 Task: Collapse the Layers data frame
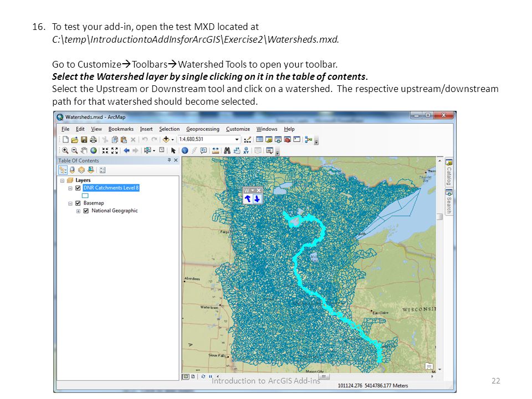(62, 181)
